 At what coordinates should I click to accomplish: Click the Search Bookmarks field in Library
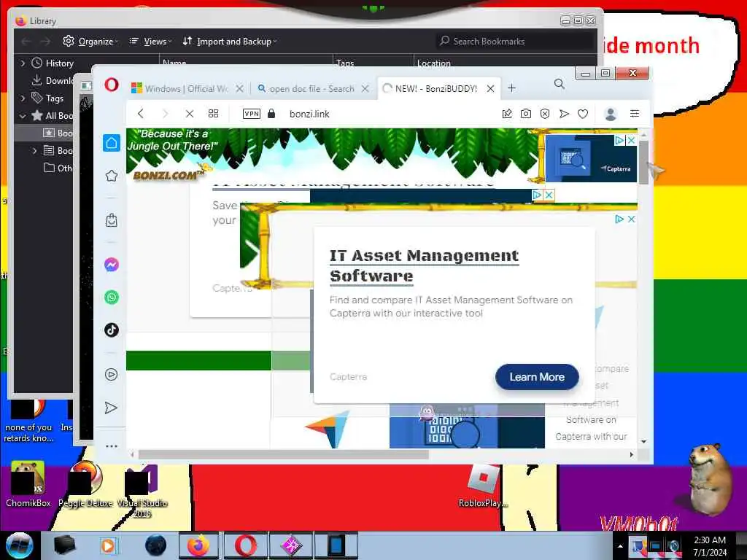(x=516, y=42)
